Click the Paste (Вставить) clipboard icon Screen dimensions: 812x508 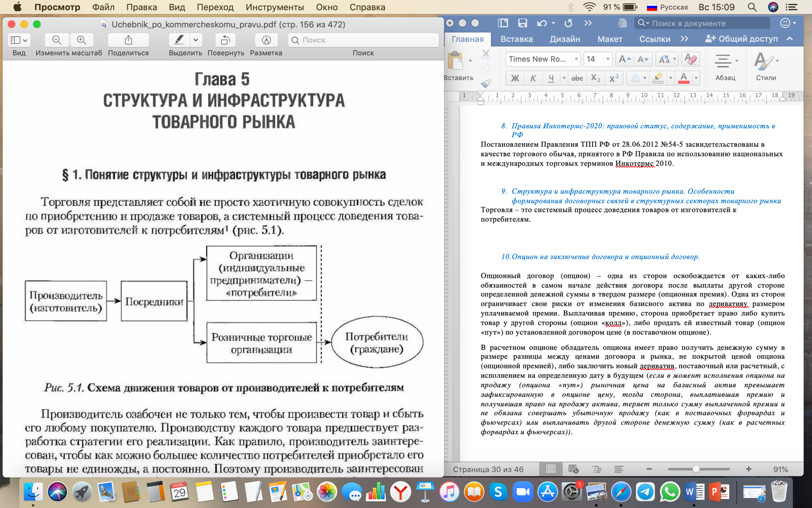tap(455, 61)
